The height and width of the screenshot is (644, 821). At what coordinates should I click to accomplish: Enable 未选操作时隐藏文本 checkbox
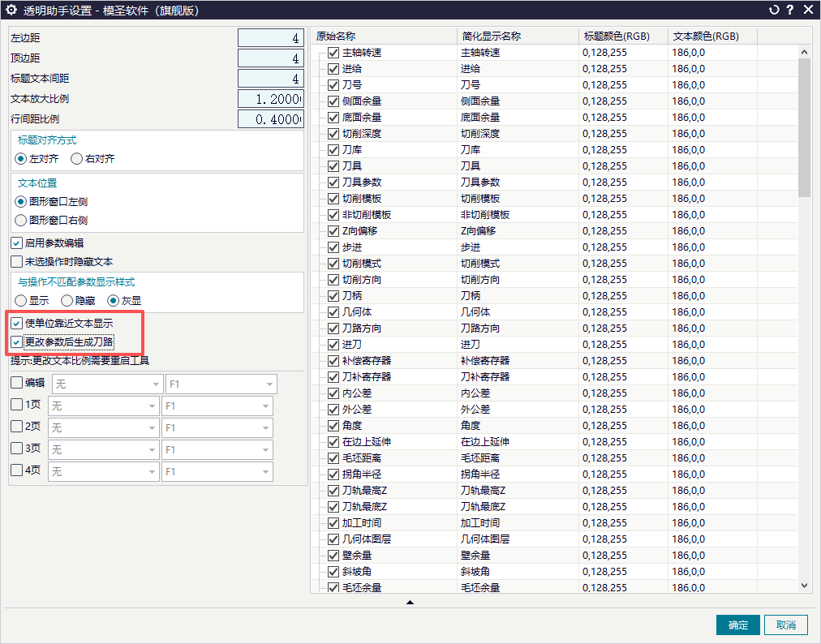tap(17, 262)
